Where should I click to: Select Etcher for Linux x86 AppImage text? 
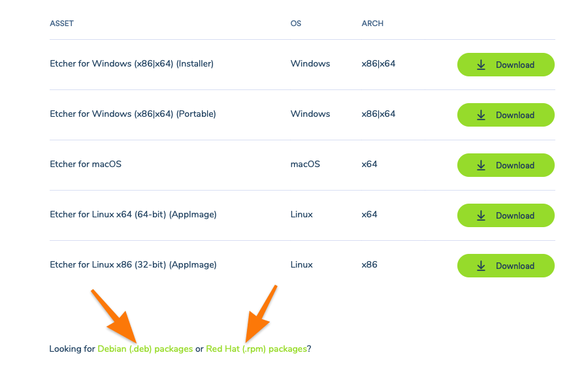click(x=133, y=265)
